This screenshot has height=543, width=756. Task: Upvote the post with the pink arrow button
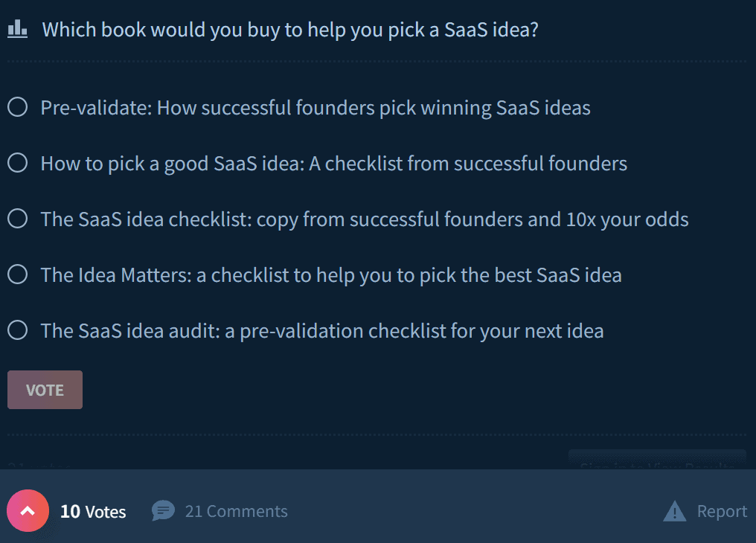point(28,511)
